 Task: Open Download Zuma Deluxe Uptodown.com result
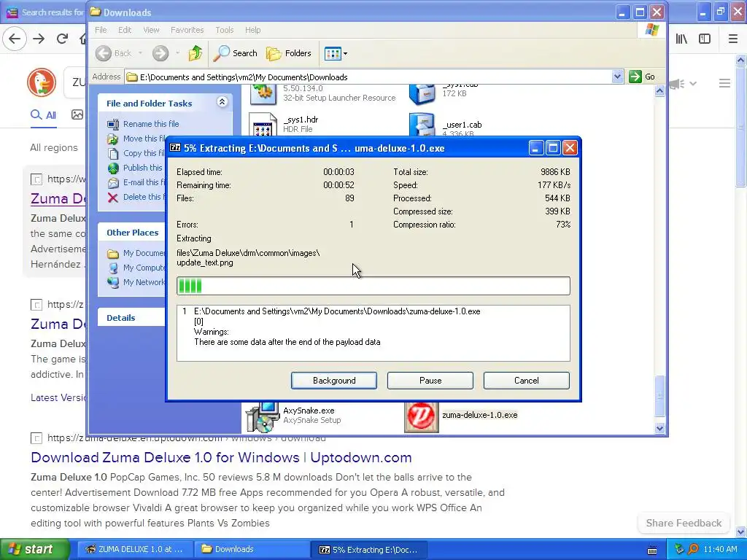[x=221, y=457]
